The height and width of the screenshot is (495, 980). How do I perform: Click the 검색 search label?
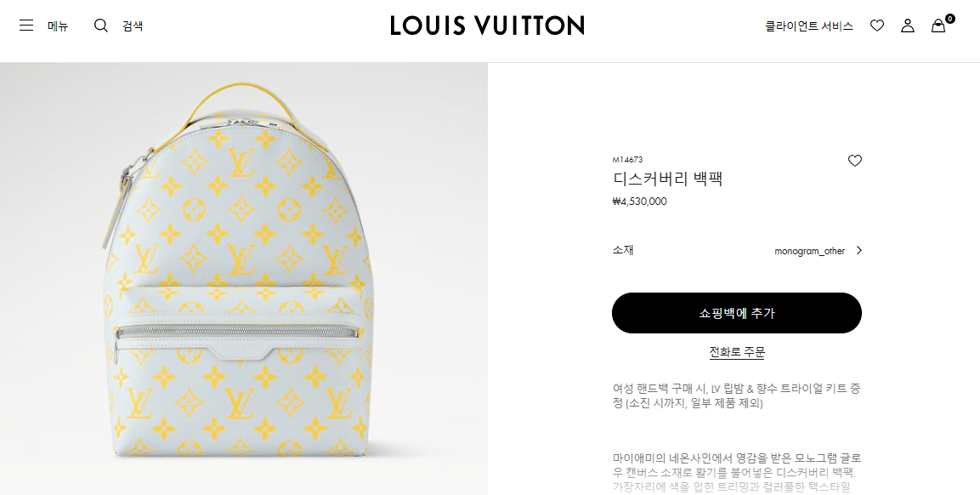[x=133, y=26]
